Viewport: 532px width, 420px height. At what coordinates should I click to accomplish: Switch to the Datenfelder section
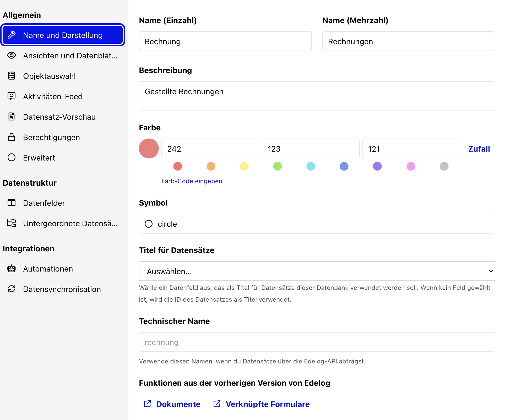[63, 203]
